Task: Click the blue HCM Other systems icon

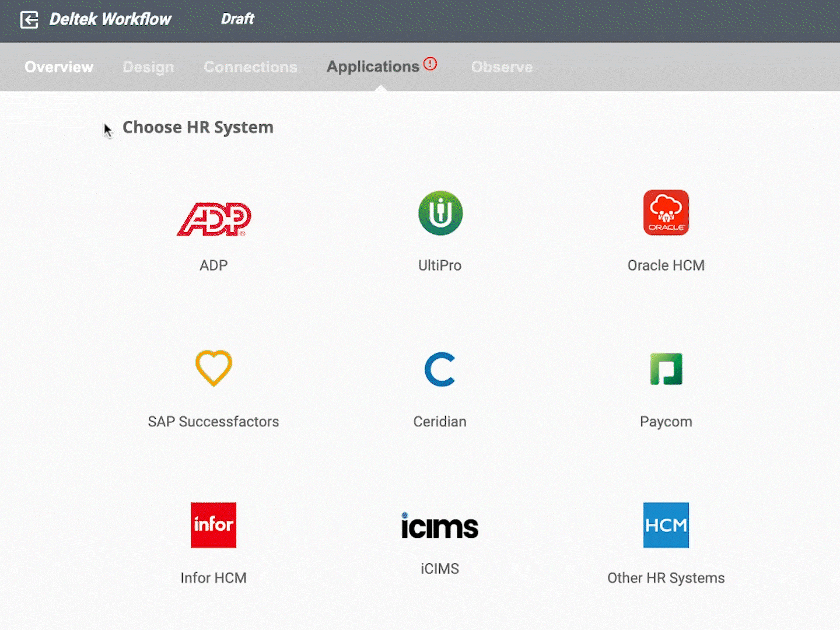Action: 666,525
